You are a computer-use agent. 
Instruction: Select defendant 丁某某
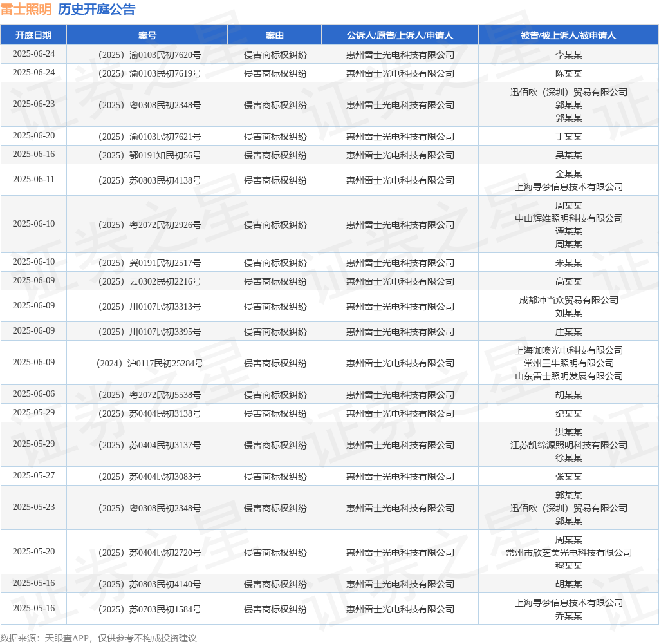[569, 137]
